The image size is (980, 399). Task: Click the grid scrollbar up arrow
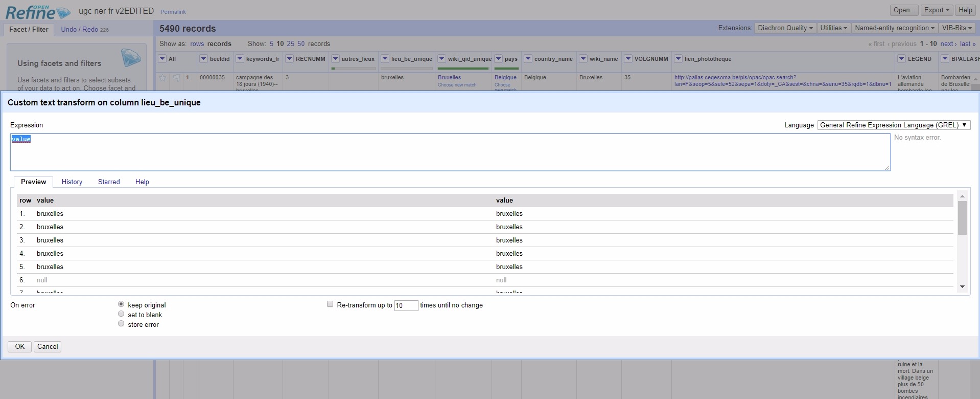click(x=975, y=79)
